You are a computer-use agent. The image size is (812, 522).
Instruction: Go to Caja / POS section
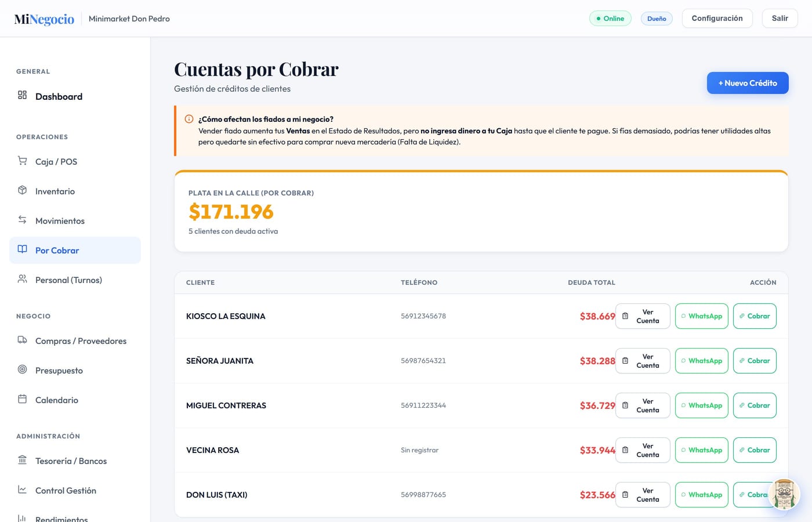(75, 161)
